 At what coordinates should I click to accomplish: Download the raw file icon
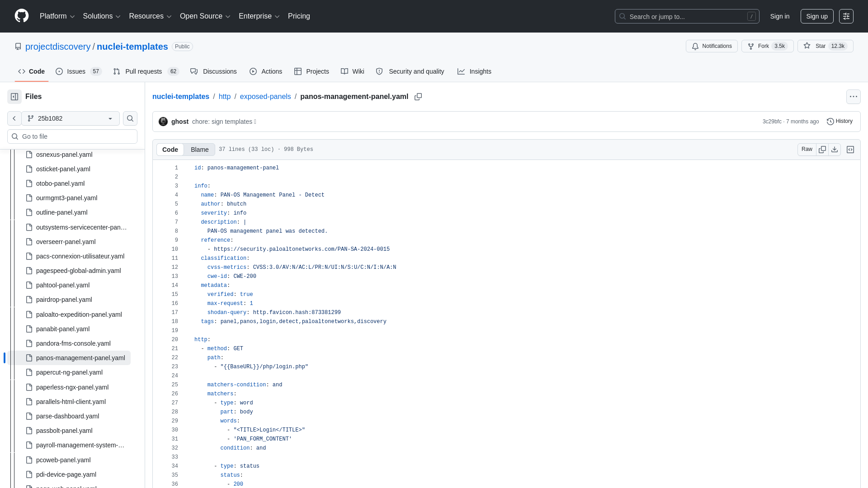coord(835,150)
